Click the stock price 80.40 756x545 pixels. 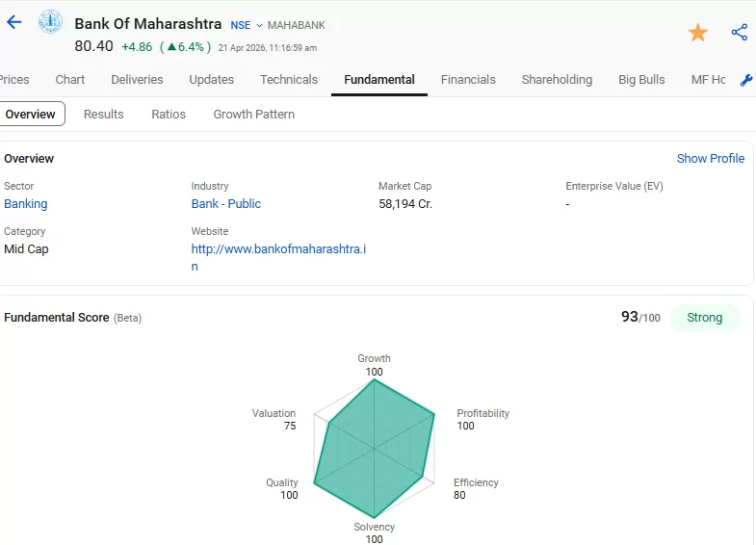[93, 46]
